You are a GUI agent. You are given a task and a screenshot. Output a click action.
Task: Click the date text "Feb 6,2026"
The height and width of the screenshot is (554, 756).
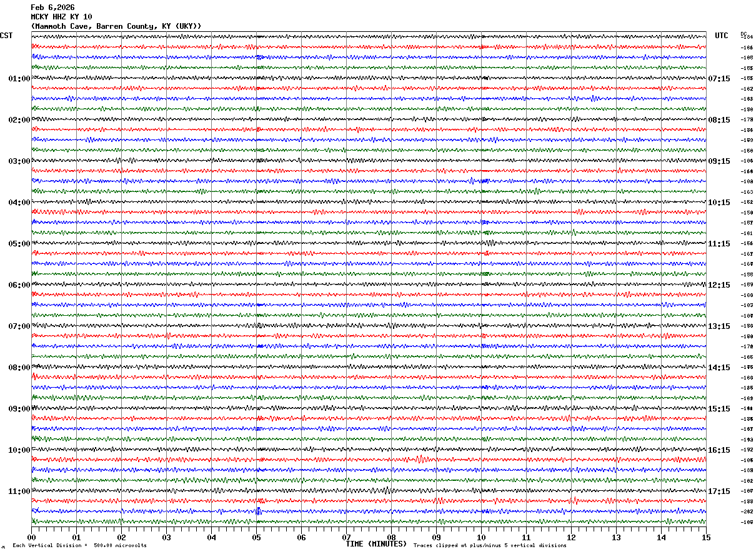point(52,8)
